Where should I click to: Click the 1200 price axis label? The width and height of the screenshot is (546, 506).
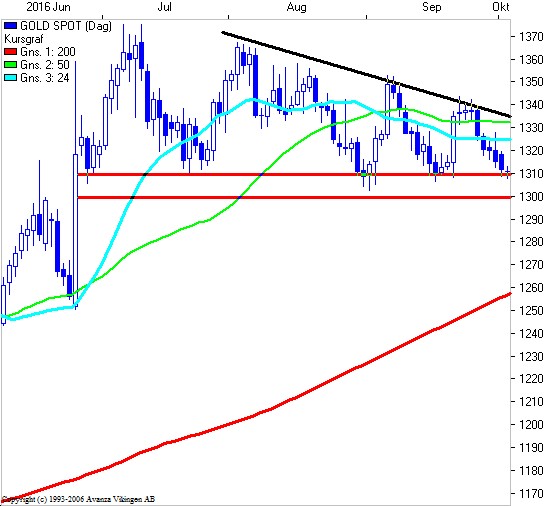[531, 424]
